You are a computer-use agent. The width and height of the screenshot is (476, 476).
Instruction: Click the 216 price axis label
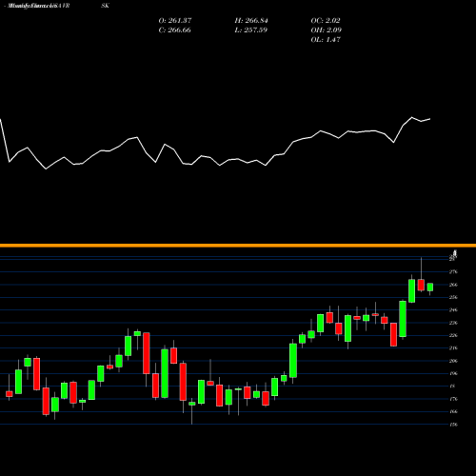[x=453, y=348]
